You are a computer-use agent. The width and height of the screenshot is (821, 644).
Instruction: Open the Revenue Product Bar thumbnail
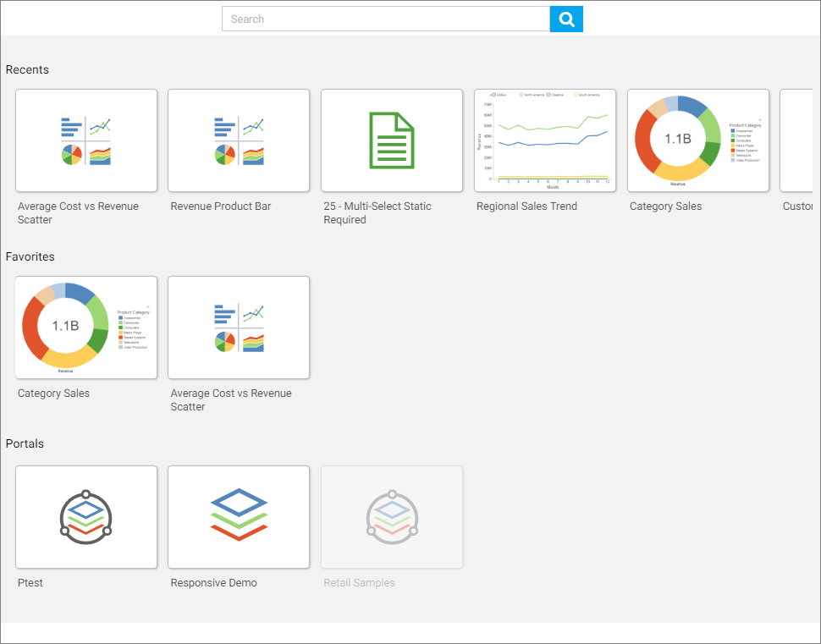pos(239,140)
